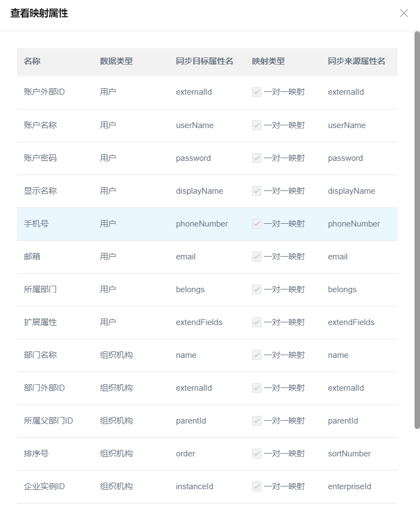This screenshot has height=510, width=420.
Task: Click the 同步目标属性名 column header
Action: [x=205, y=61]
